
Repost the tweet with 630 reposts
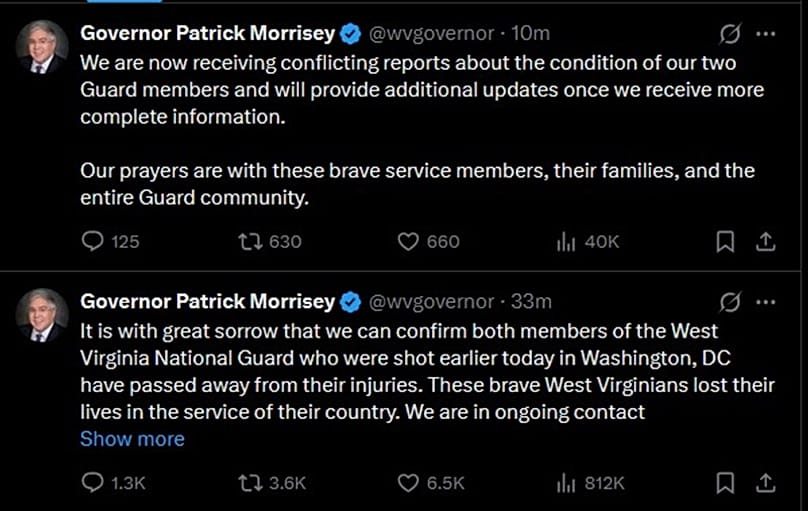pyautogui.click(x=247, y=241)
